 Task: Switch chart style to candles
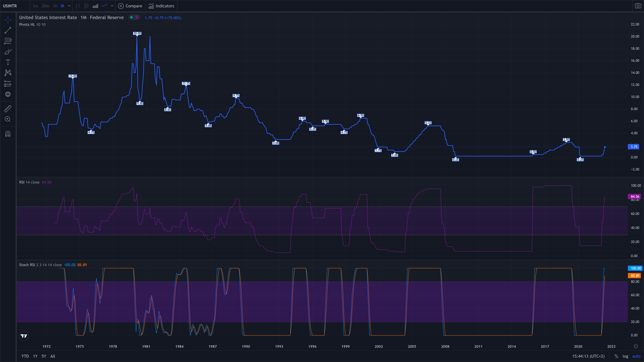click(x=86, y=6)
